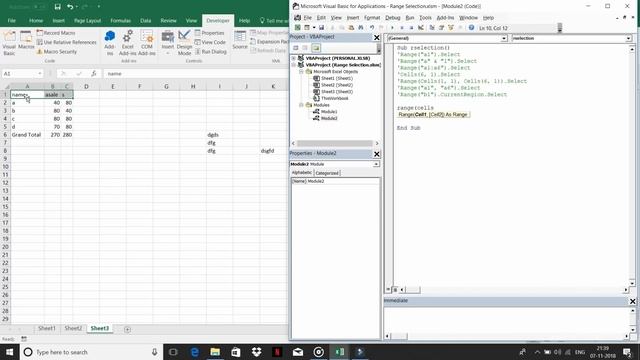Open the XML Source pane
This screenshot has height=360, width=640.
tap(240, 40)
